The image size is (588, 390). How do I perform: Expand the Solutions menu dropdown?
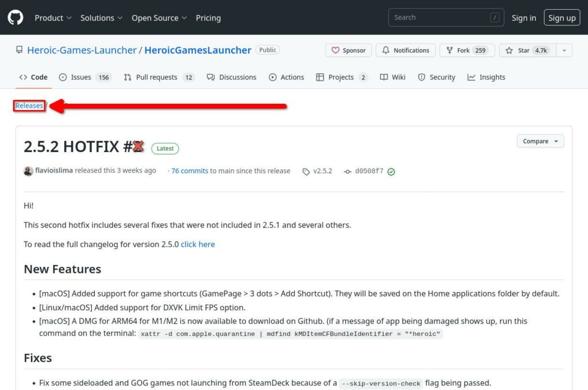[x=101, y=18]
